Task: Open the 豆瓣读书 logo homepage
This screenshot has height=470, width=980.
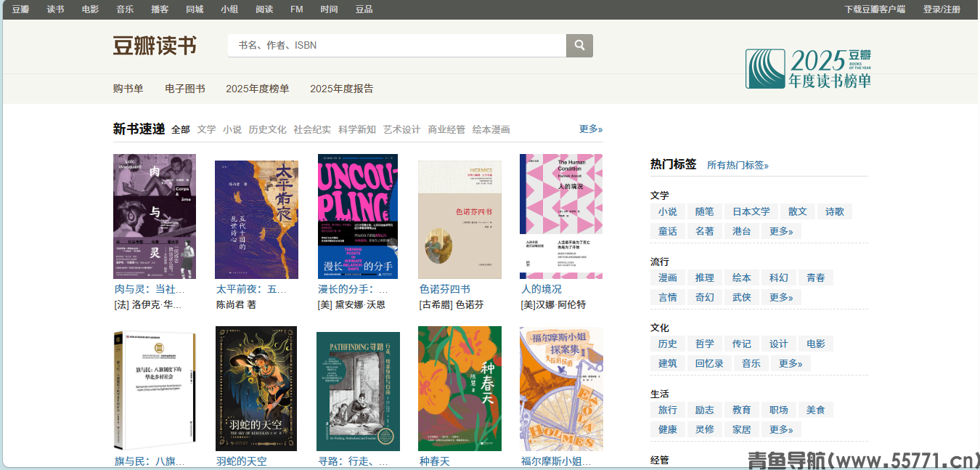Action: coord(155,46)
